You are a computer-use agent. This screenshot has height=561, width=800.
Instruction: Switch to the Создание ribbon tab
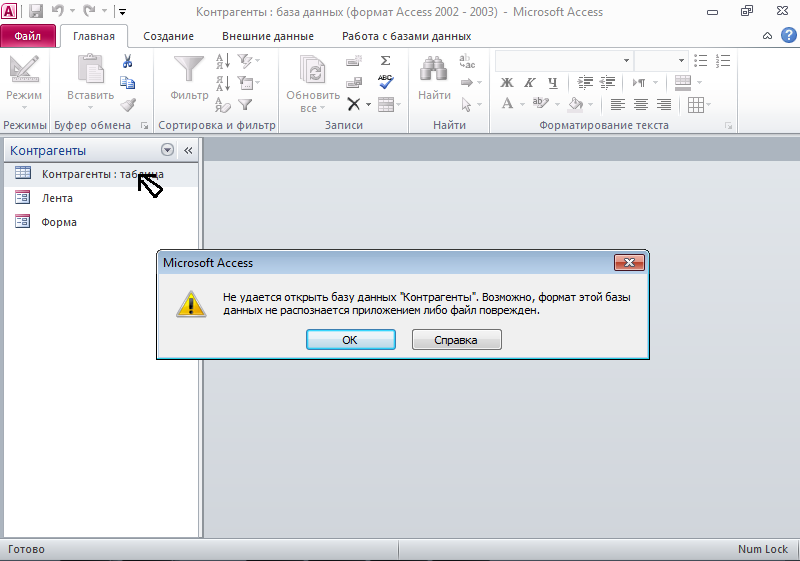click(168, 36)
